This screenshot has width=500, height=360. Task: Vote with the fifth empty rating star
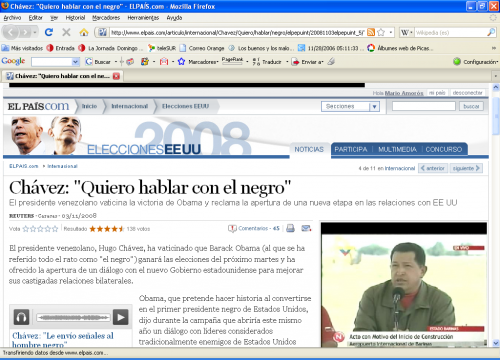pyautogui.click(x=55, y=229)
